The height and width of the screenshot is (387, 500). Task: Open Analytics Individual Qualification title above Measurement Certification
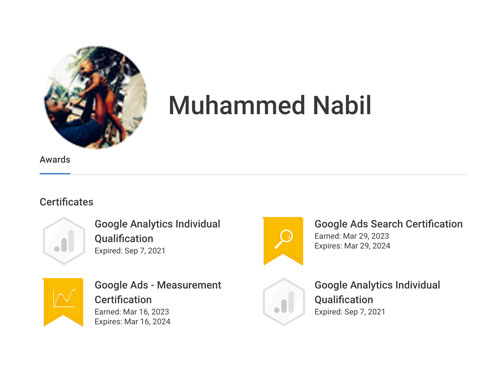pos(157,231)
